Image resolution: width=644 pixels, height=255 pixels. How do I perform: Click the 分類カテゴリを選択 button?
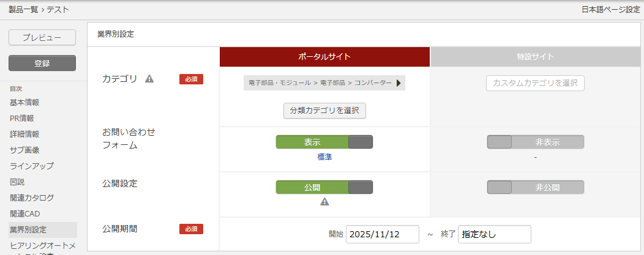click(324, 111)
